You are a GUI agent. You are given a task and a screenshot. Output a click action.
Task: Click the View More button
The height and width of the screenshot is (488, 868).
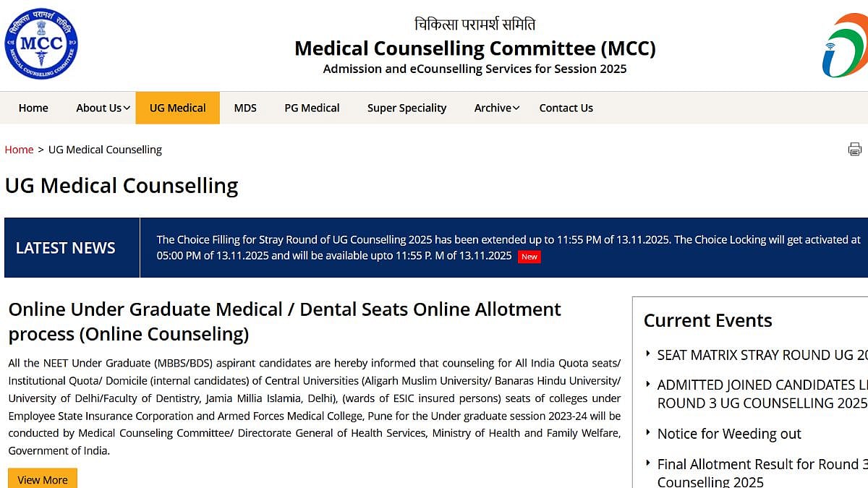click(x=42, y=479)
